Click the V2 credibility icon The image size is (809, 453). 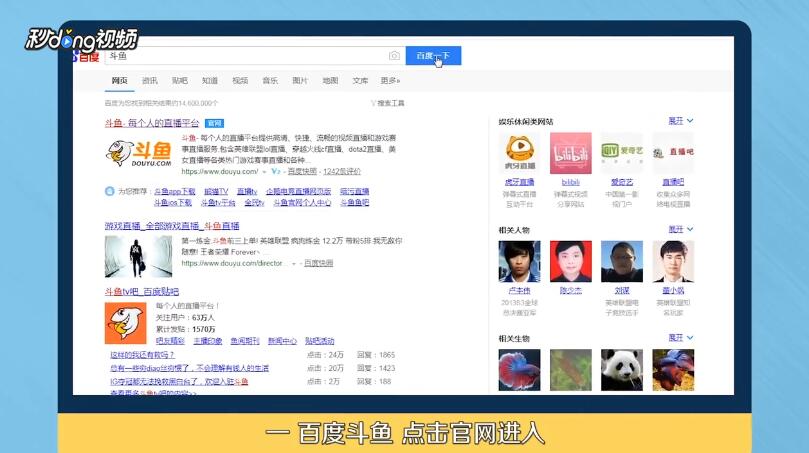coord(276,171)
